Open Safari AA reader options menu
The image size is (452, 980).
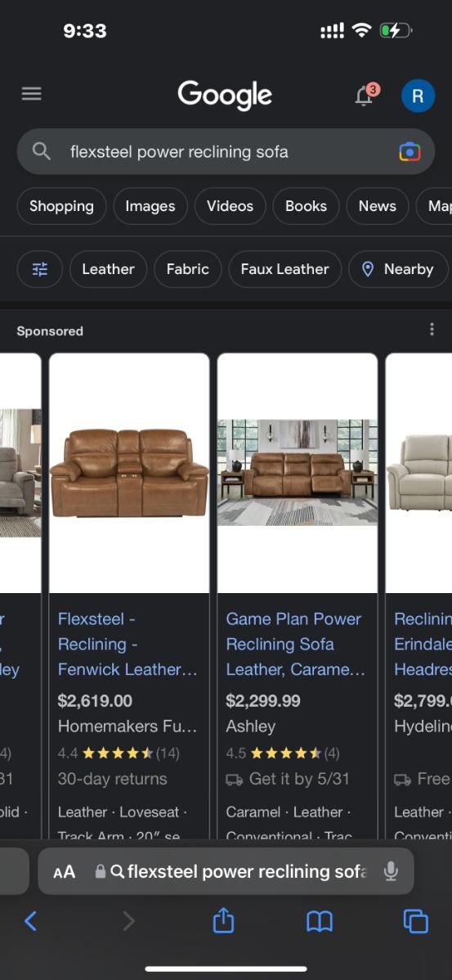point(64,871)
